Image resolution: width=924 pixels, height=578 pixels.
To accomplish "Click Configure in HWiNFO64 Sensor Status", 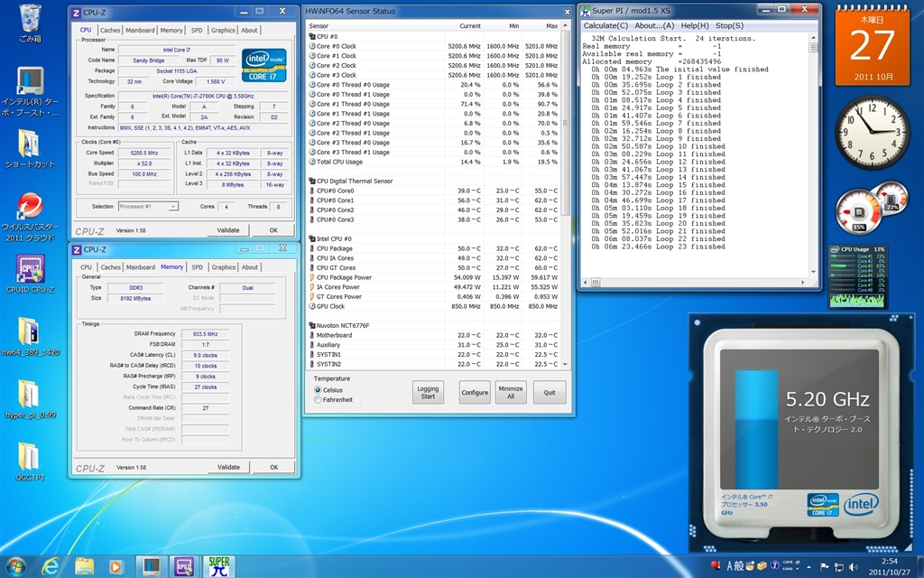I will coord(475,393).
